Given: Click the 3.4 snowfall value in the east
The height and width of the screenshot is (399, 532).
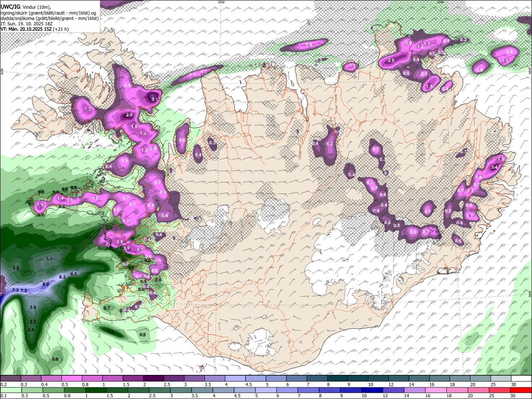Looking at the screenshot, I should (x=494, y=167).
